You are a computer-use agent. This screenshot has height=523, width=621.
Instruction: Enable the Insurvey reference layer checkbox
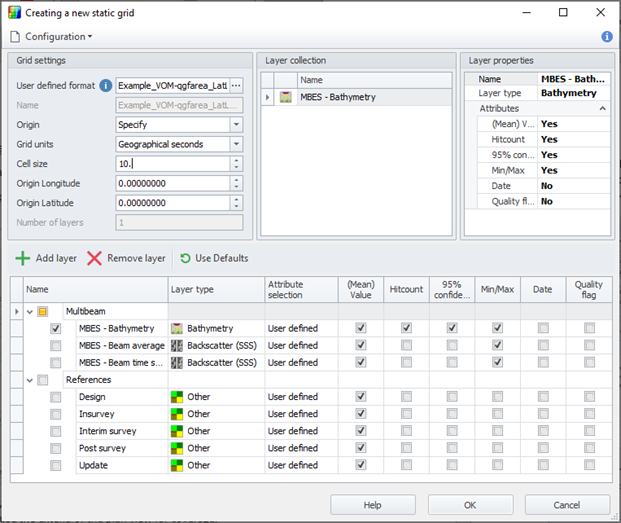click(x=57, y=414)
